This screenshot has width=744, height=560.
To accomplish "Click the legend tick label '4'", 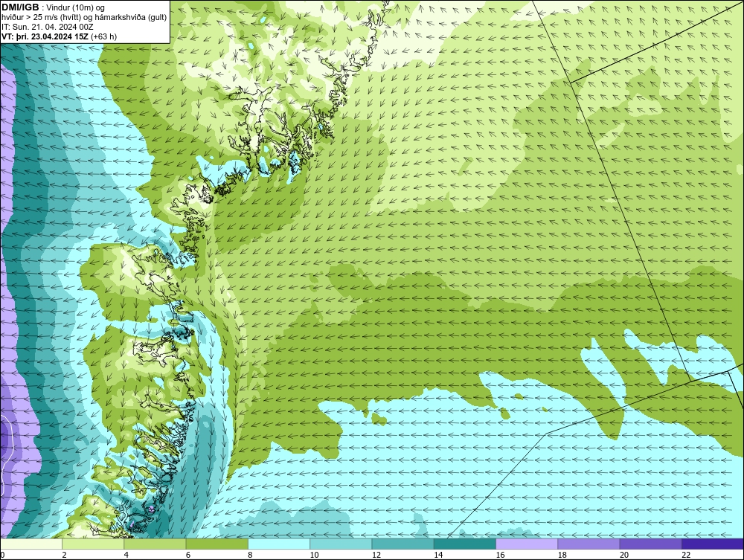I will 126,555.
